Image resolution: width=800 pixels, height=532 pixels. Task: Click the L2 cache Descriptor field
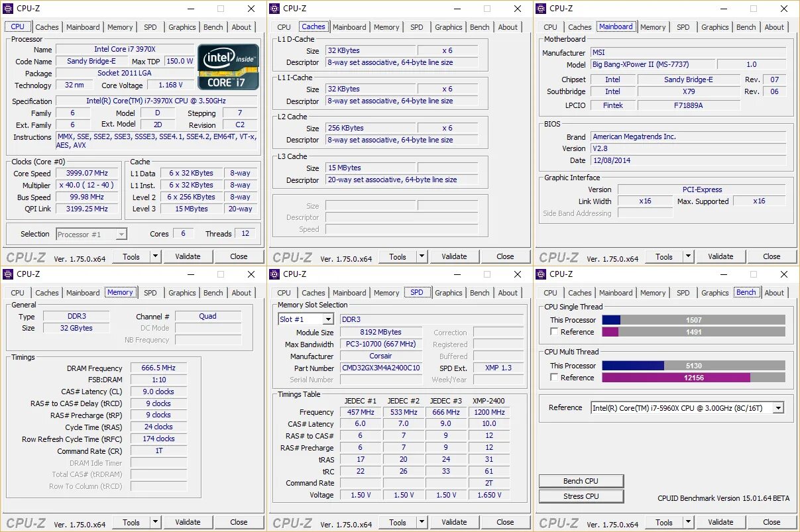coord(402,140)
